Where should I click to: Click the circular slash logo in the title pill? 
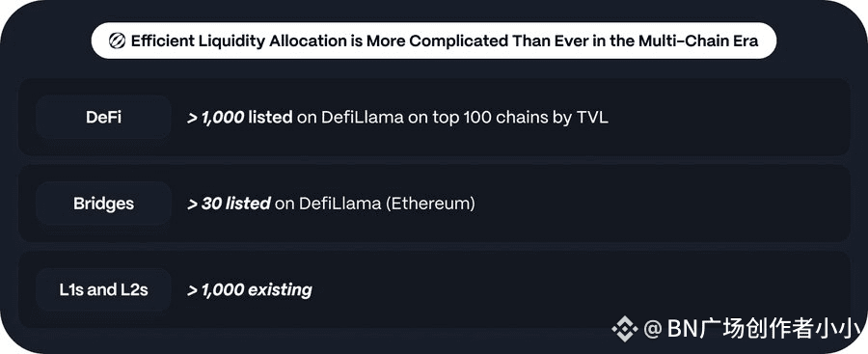pos(117,41)
